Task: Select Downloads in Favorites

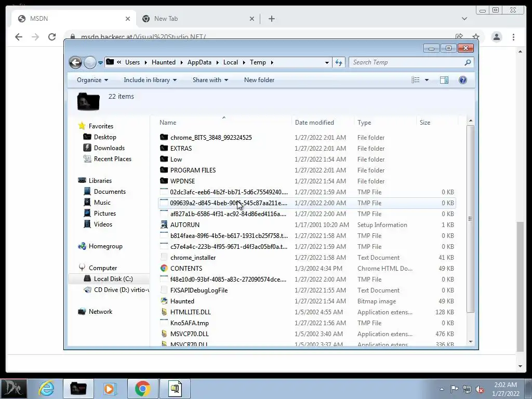Action: tap(109, 148)
